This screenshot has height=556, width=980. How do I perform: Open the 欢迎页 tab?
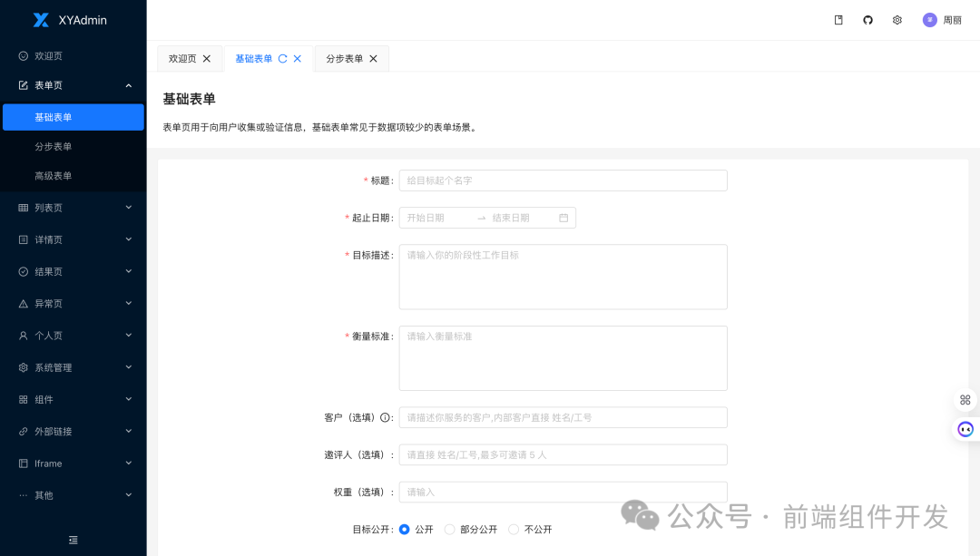(181, 58)
